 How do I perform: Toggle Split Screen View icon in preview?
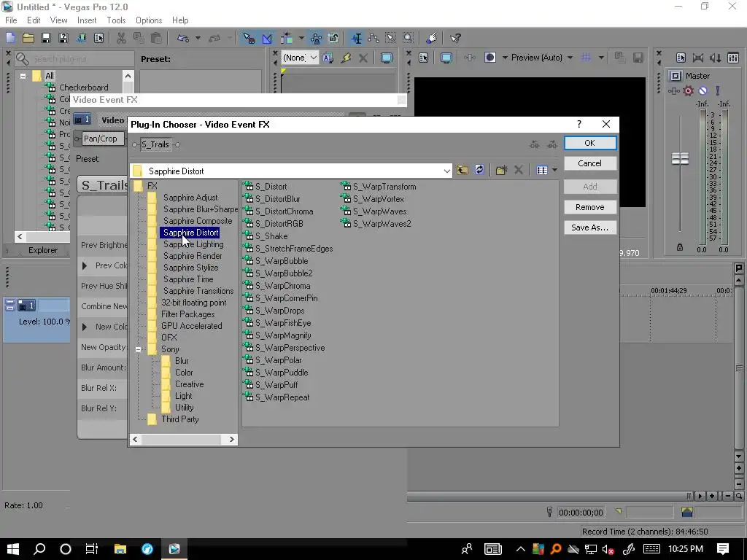489,58
